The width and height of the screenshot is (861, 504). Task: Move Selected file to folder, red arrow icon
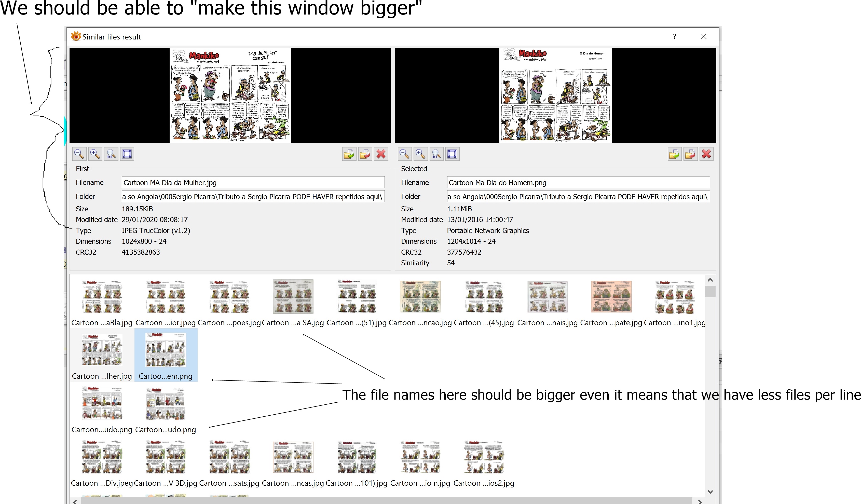point(690,154)
